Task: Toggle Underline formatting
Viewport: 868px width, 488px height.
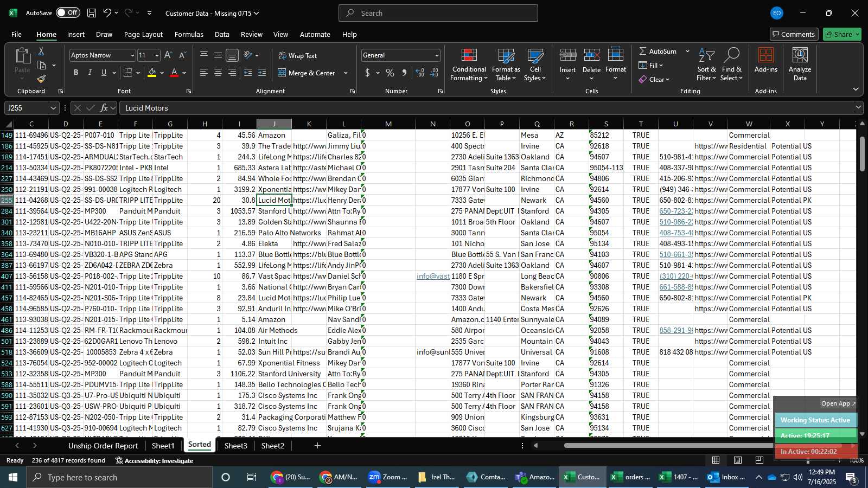Action: tap(104, 73)
